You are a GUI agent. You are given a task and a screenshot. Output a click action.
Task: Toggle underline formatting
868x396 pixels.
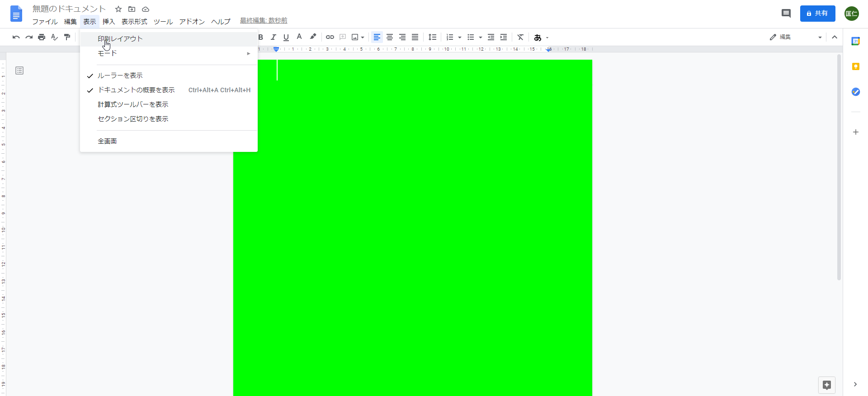tap(286, 37)
